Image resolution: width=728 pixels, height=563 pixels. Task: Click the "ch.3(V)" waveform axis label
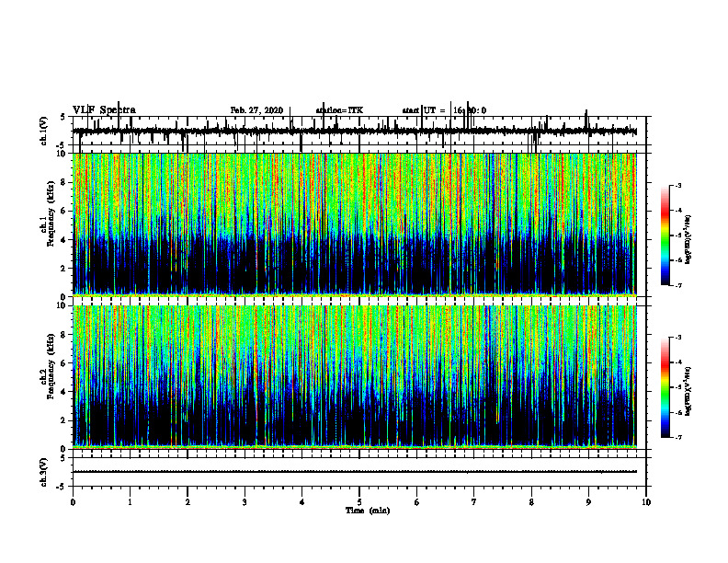[x=44, y=472]
